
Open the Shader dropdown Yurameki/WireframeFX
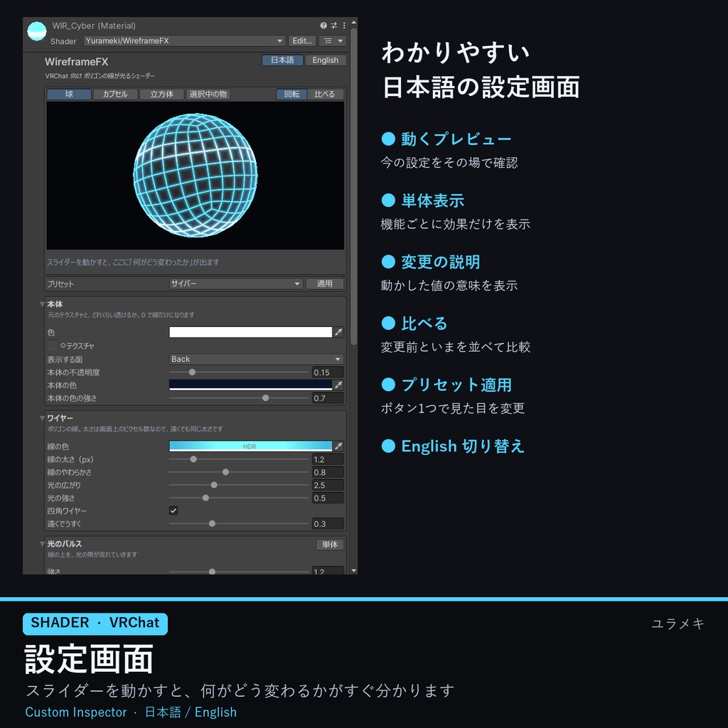(x=184, y=41)
